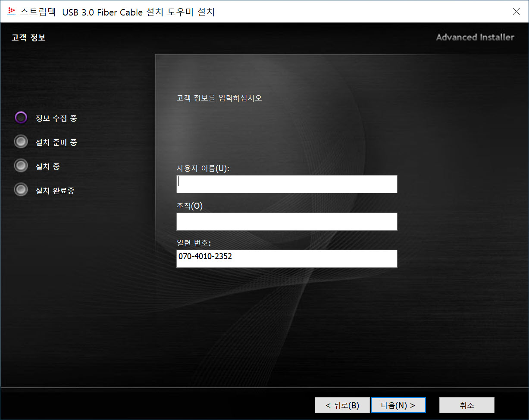Click the 설치 완료중 step indicator circle
The height and width of the screenshot is (420, 529).
point(21,190)
